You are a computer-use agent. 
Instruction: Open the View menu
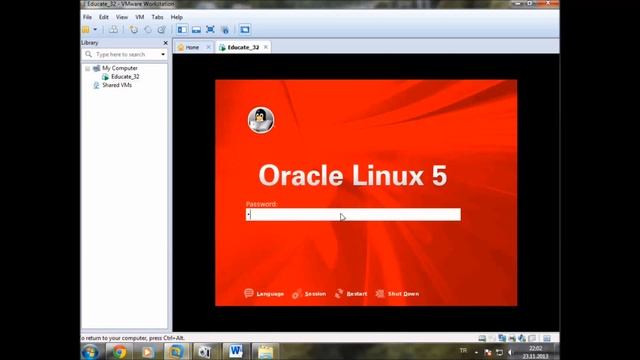[122, 17]
